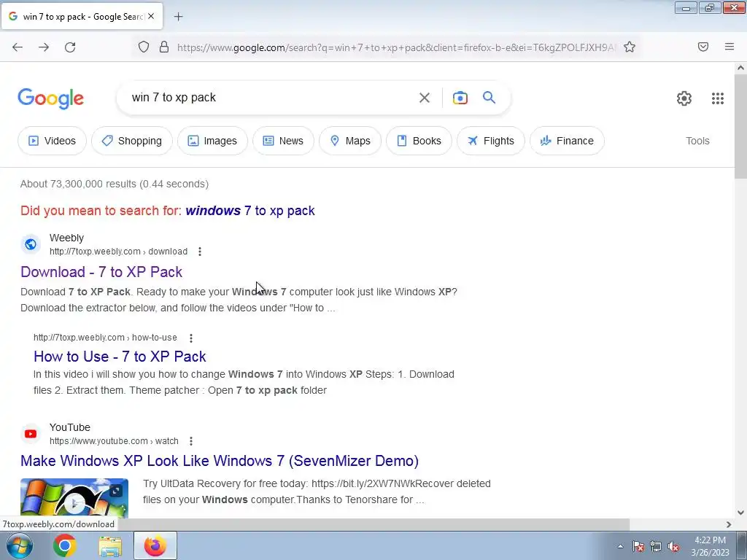Click the Action Center flag icon
The image size is (747, 560).
638,546
